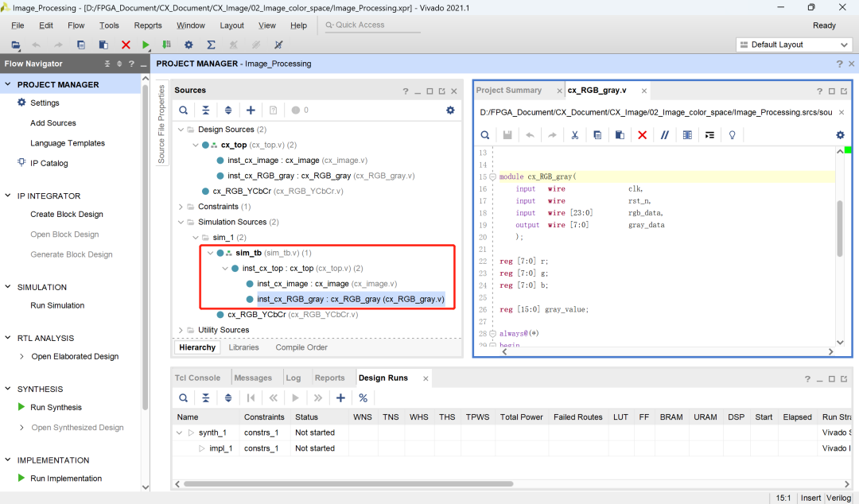The height and width of the screenshot is (504, 859).
Task: Click the lightbulb icon in the editor toolbar
Action: (733, 135)
